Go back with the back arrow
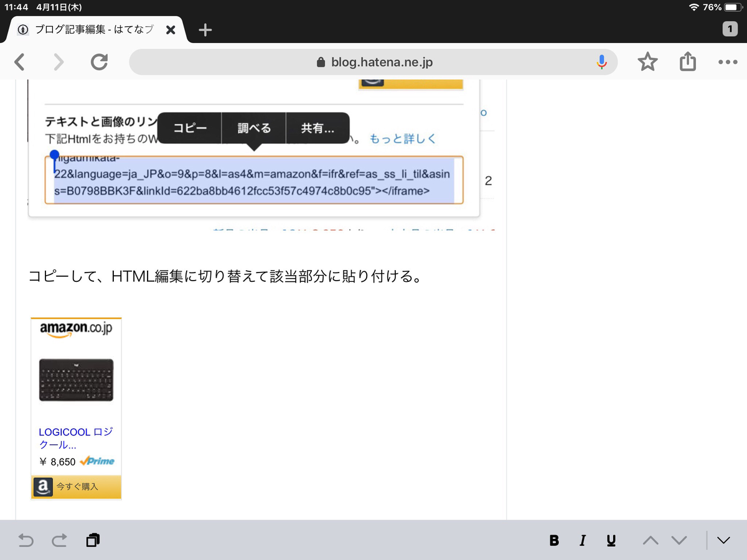The height and width of the screenshot is (560, 747). tap(19, 62)
